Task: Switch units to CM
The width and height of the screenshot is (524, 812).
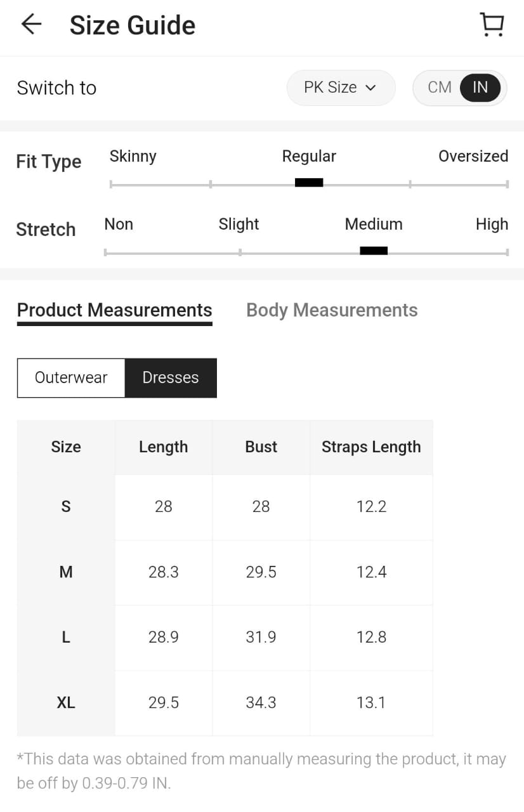Action: [x=440, y=88]
